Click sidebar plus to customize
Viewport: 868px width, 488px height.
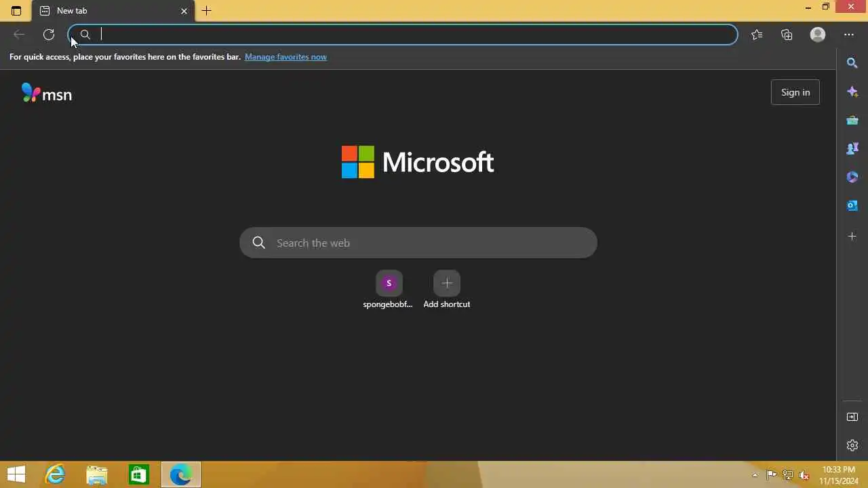click(x=852, y=236)
